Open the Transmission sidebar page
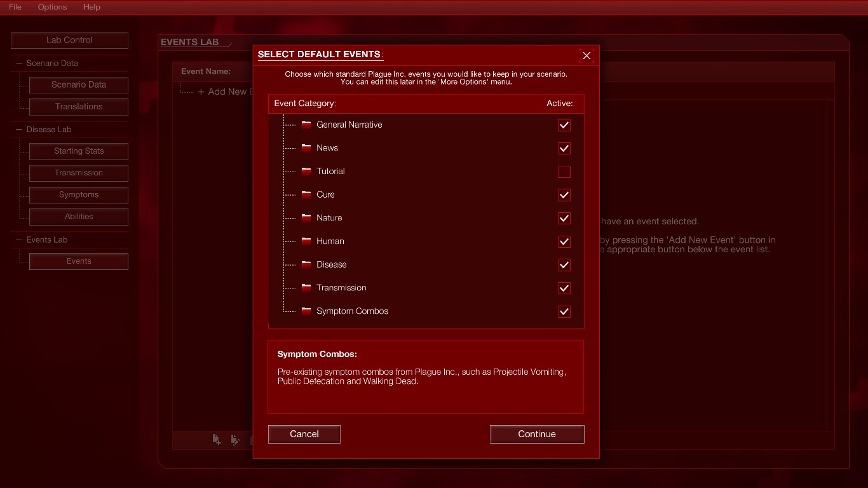The height and width of the screenshot is (488, 868). tap(79, 173)
